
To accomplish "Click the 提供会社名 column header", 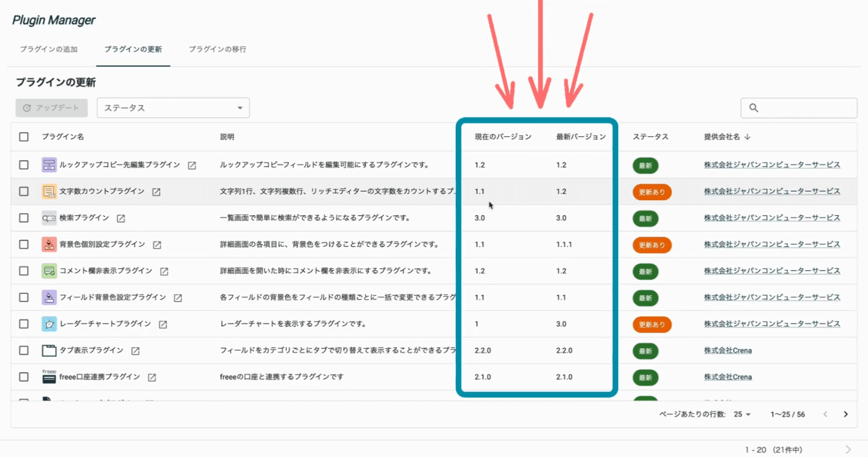I will 721,137.
